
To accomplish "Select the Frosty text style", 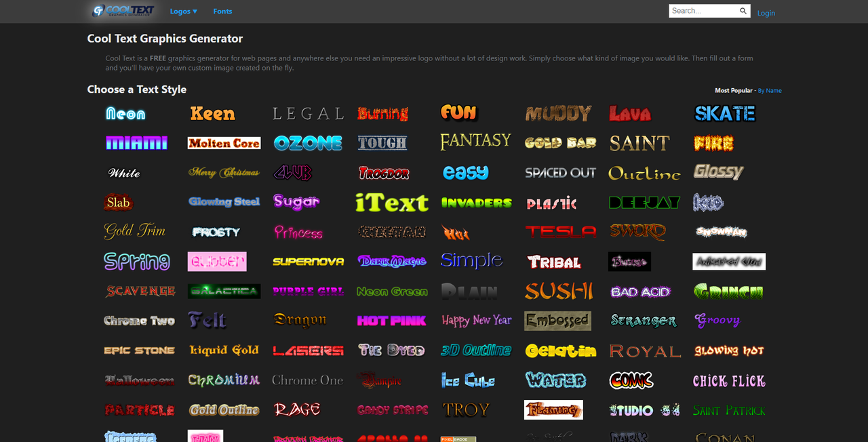I will point(216,232).
